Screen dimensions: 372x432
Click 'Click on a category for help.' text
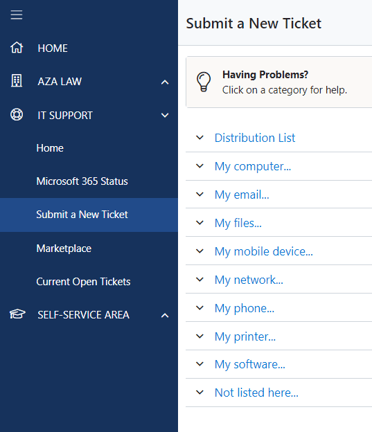285,90
